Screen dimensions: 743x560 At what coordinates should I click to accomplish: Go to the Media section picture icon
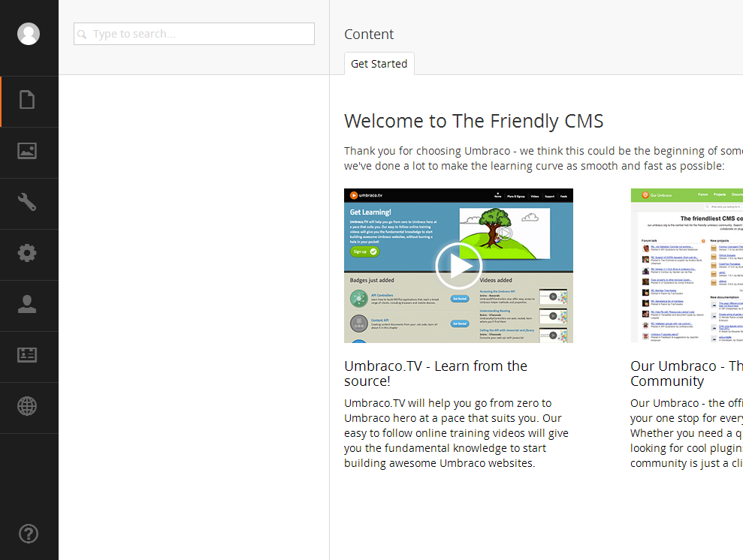click(27, 151)
